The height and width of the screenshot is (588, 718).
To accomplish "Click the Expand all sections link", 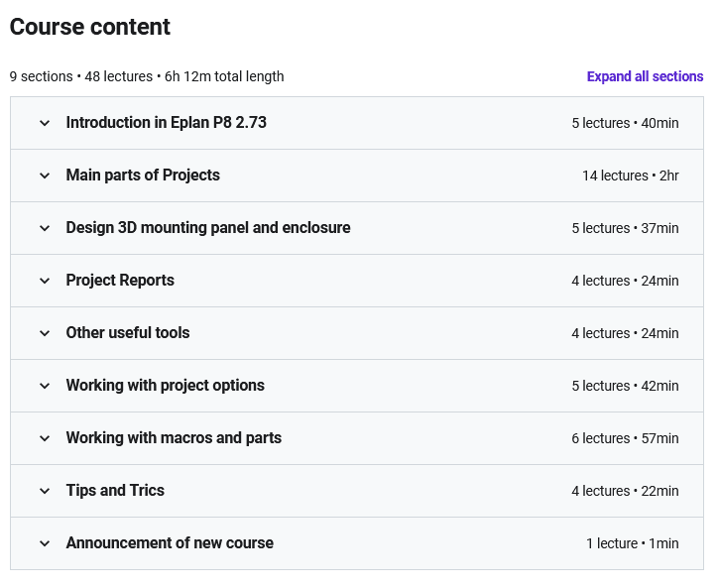I will click(645, 76).
